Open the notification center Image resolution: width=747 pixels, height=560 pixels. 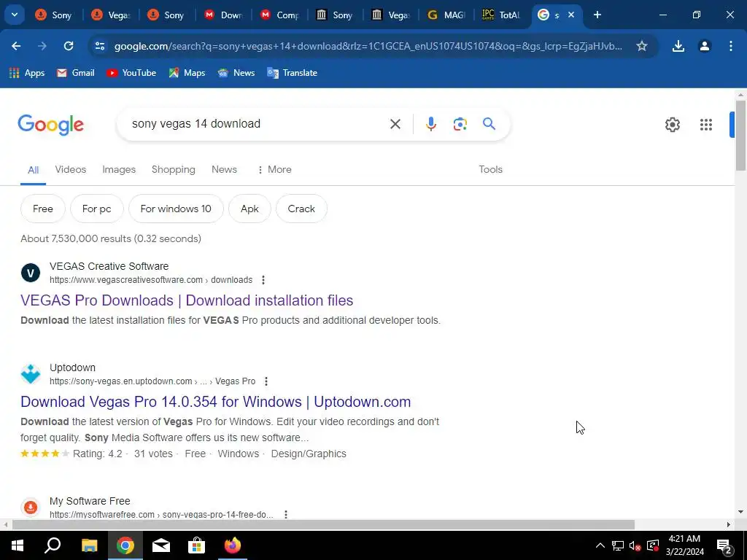[724, 545]
